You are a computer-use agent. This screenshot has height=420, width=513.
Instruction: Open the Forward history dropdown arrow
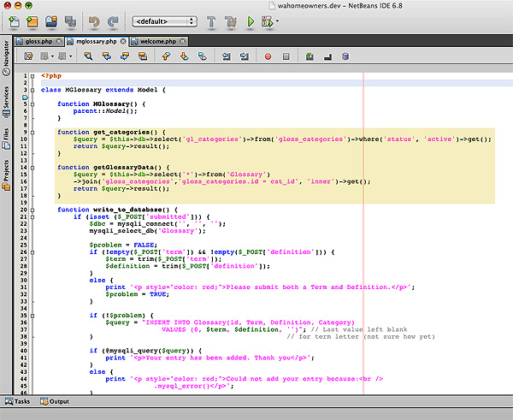pyautogui.click(x=70, y=56)
